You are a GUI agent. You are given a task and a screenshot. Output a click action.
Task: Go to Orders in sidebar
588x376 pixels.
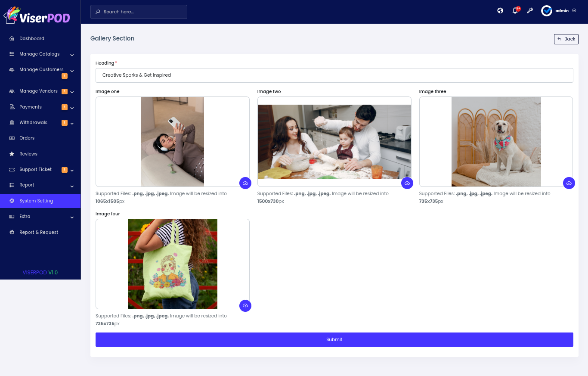[27, 138]
